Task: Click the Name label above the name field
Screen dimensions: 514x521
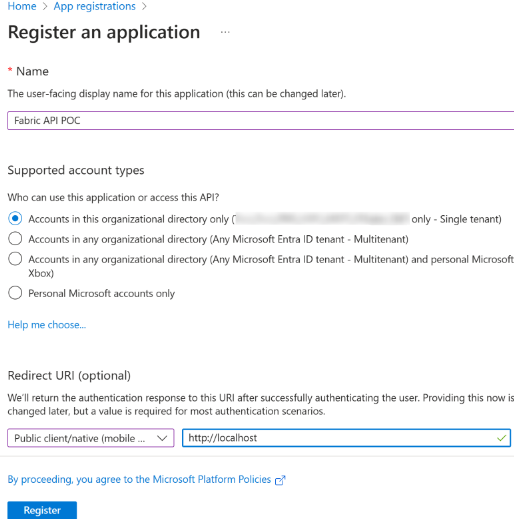Action: [32, 71]
